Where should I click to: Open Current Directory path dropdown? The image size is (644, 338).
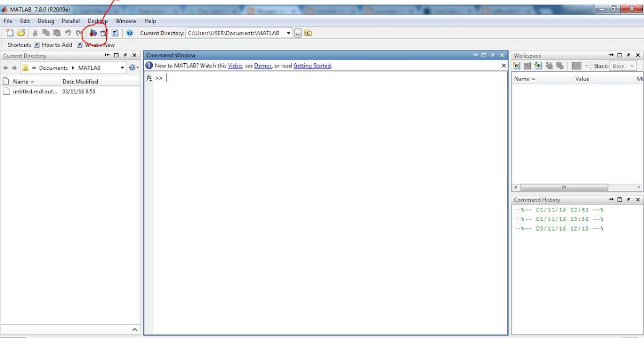click(x=289, y=33)
